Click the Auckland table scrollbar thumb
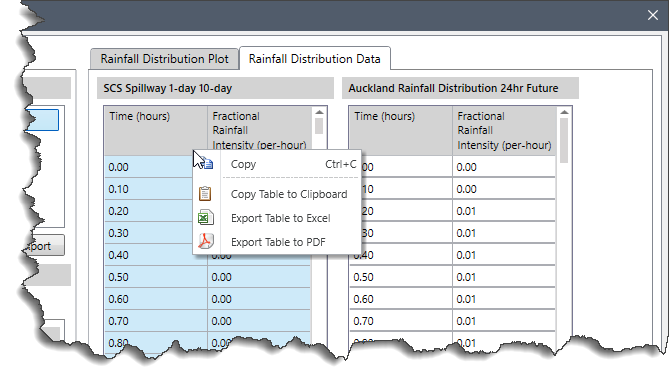 pos(564,140)
